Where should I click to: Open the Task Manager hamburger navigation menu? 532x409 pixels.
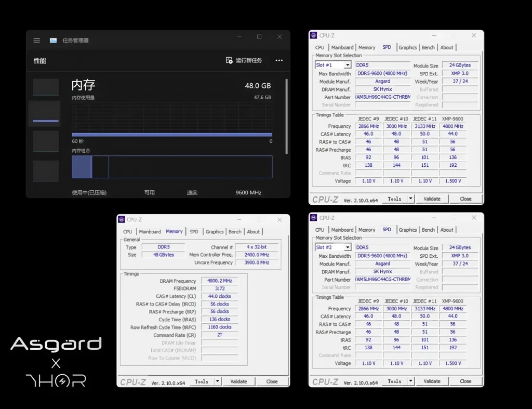pos(36,41)
